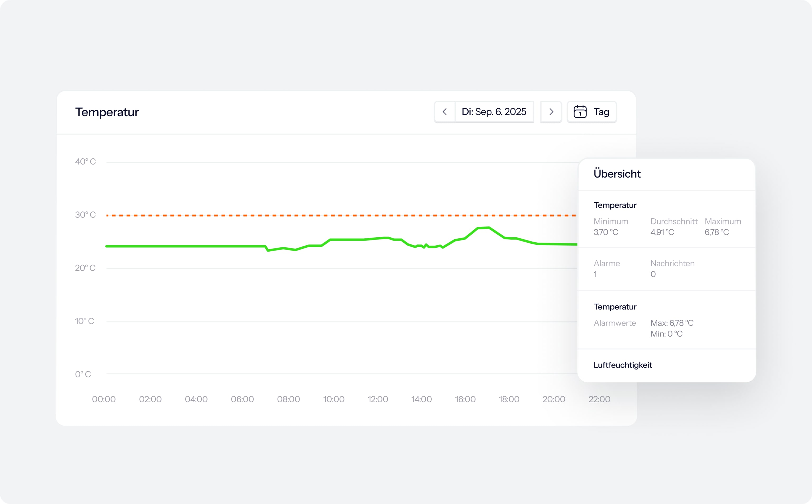Click the 12:00 time axis label

pos(378,399)
